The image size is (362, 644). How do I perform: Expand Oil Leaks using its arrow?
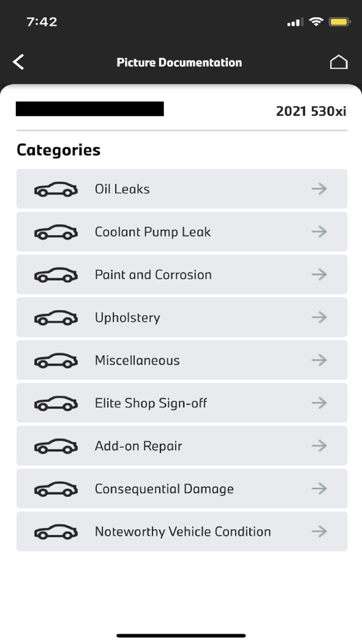[x=319, y=189]
